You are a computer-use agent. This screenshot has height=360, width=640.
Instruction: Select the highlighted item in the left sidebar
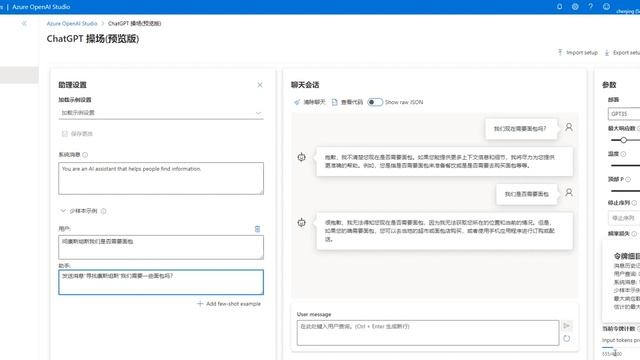point(19,76)
